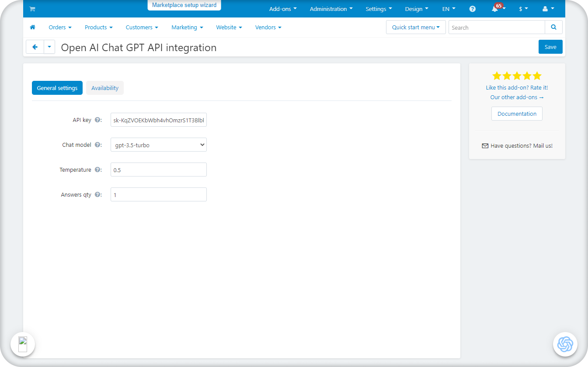Open the Settings dropdown menu

click(379, 9)
